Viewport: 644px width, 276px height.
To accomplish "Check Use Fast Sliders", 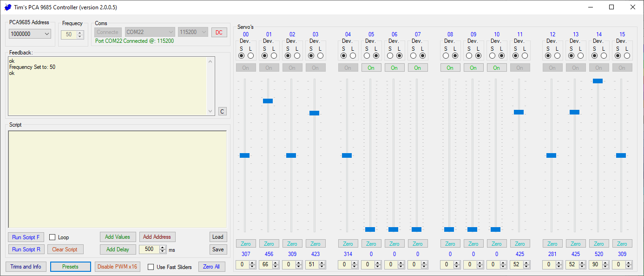I will (151, 266).
